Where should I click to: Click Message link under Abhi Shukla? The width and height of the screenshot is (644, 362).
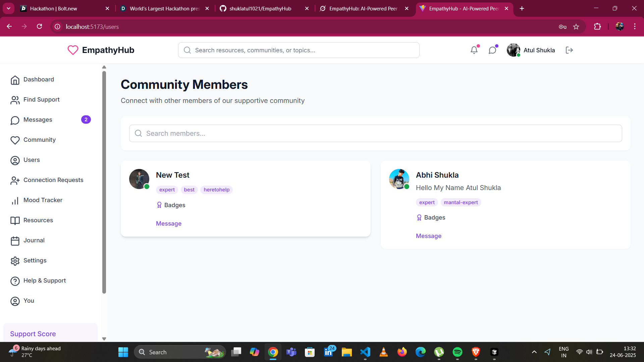(x=429, y=236)
